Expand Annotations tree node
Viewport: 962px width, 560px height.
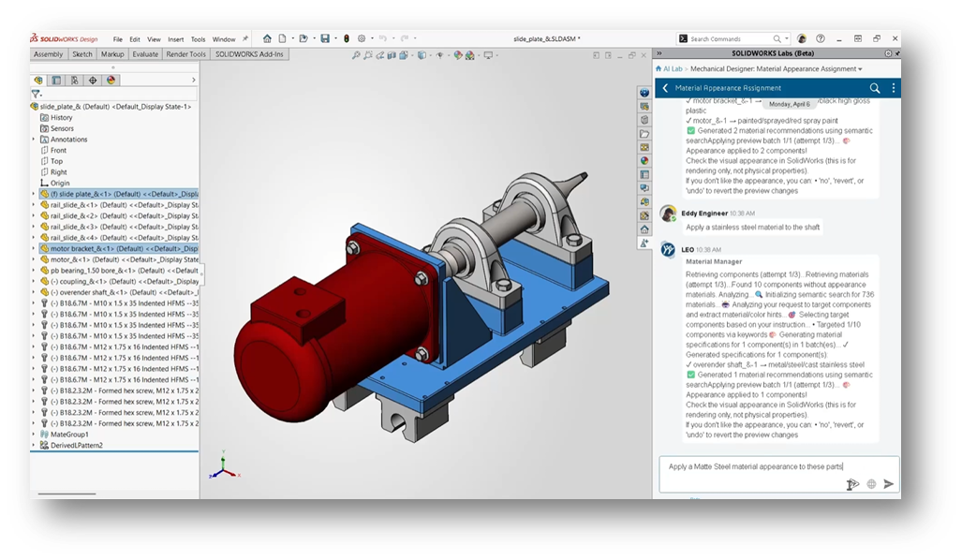tap(33, 140)
